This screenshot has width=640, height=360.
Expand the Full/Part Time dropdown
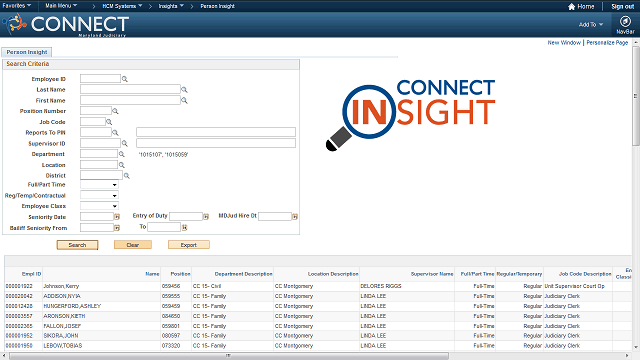pos(114,185)
